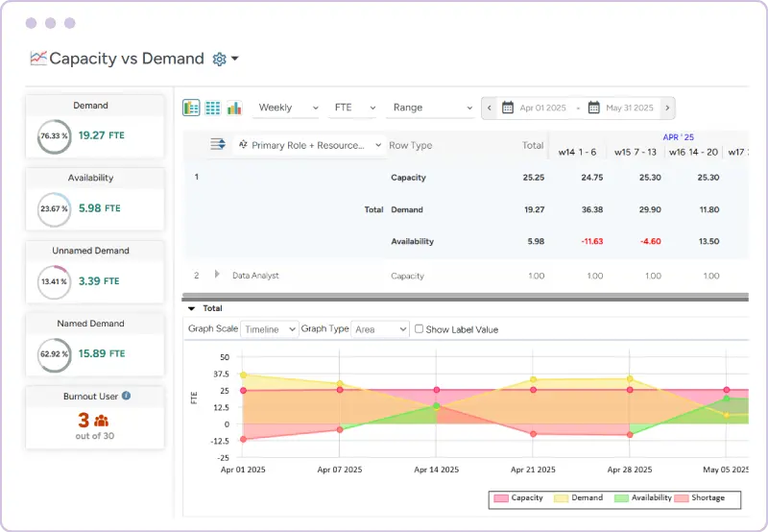
Task: Click the 19.27 FTE demand value
Action: [102, 135]
